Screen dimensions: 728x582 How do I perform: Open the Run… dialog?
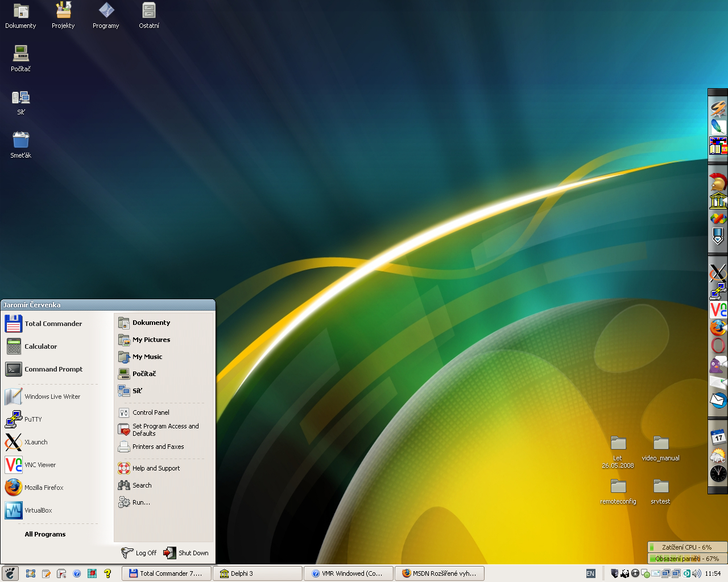click(163, 502)
